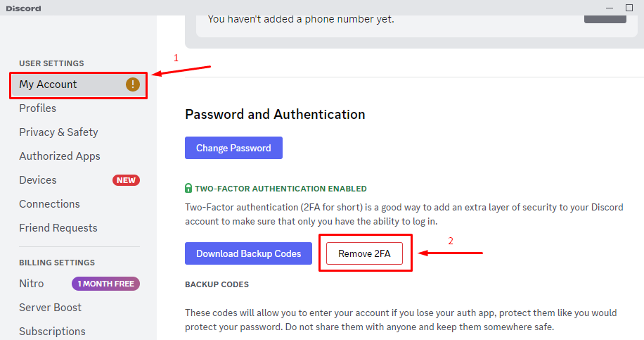Open Server Boost settings
644x340 pixels.
click(x=79, y=308)
